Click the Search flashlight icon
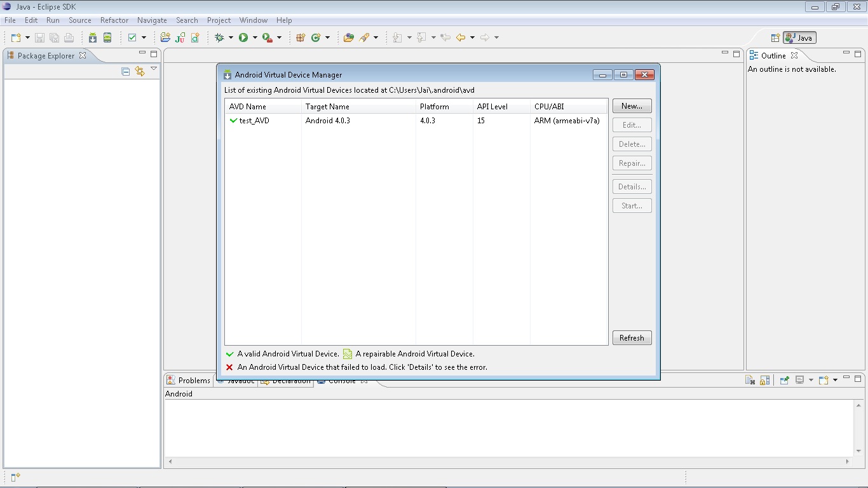 coord(364,37)
